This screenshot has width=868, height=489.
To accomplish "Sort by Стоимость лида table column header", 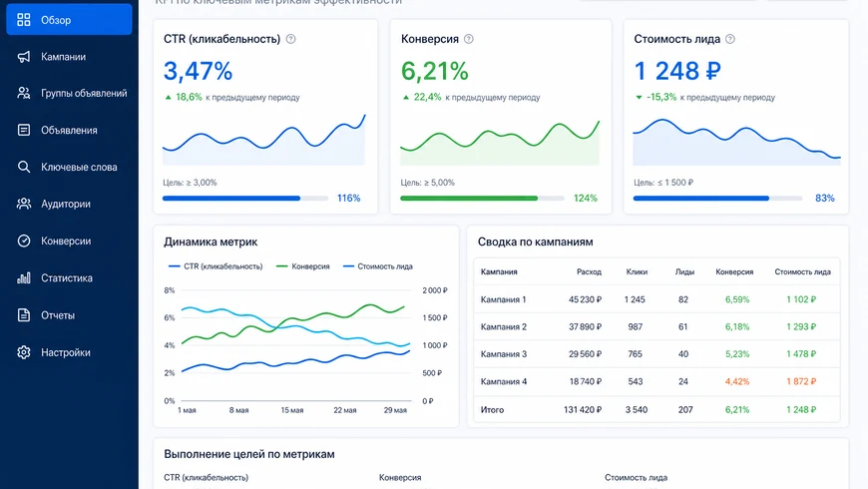I will point(803,271).
